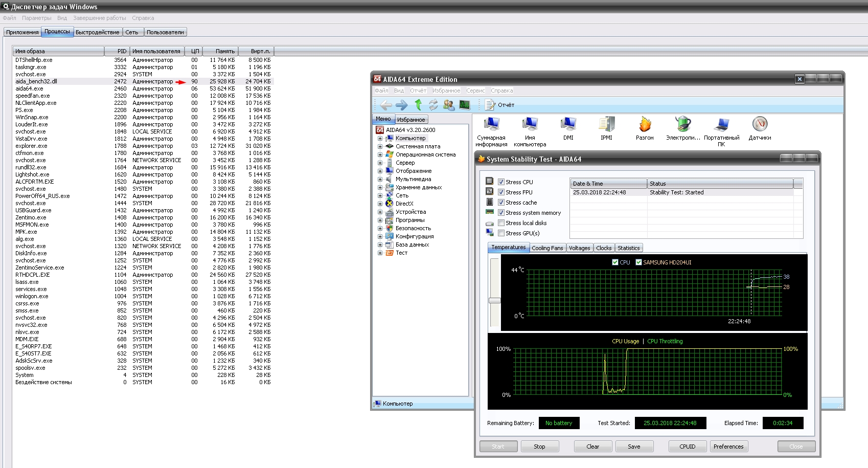Click the green Up arrow toolbar icon
868x468 pixels.
coord(418,105)
